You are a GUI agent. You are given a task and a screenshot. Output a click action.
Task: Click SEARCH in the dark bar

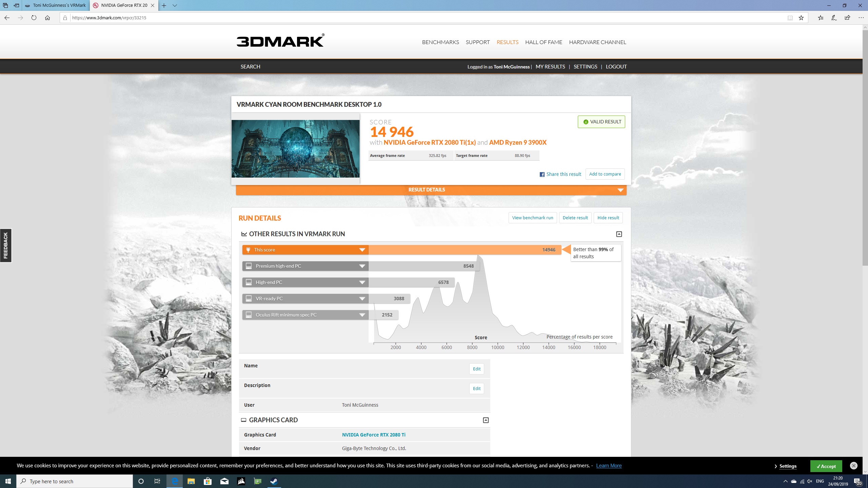(251, 66)
